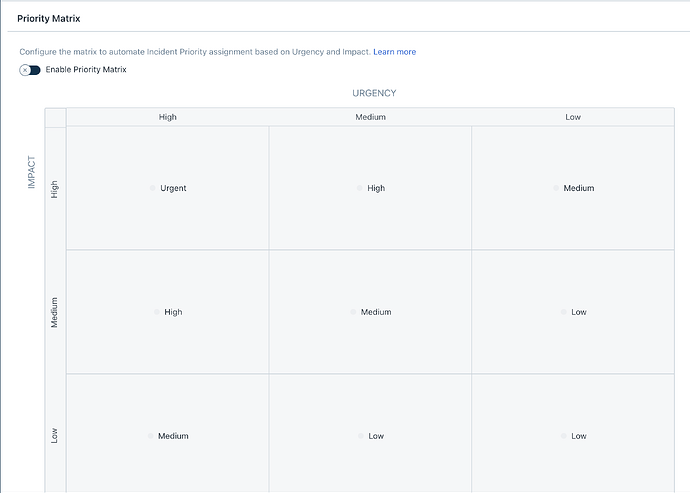The width and height of the screenshot is (690, 493).
Task: Open Low impact, Low urgency priority cell
Action: (574, 436)
